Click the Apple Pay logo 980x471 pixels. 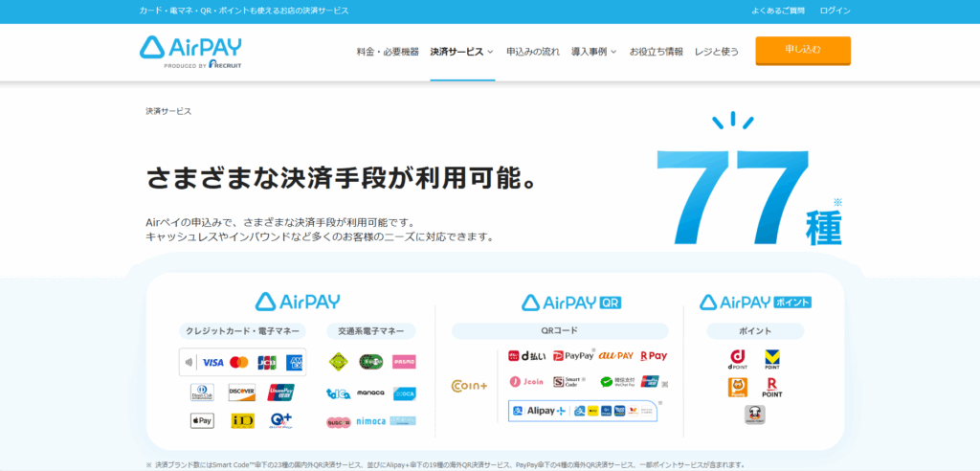pyautogui.click(x=202, y=420)
